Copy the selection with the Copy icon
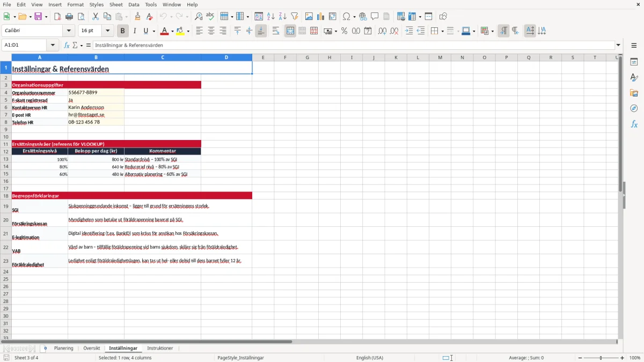The width and height of the screenshot is (644, 362). point(107,17)
